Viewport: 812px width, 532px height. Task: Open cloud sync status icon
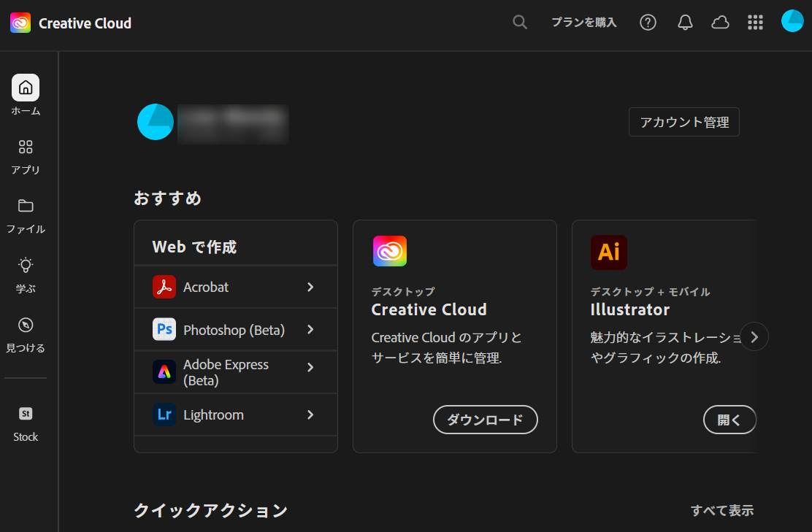[720, 22]
